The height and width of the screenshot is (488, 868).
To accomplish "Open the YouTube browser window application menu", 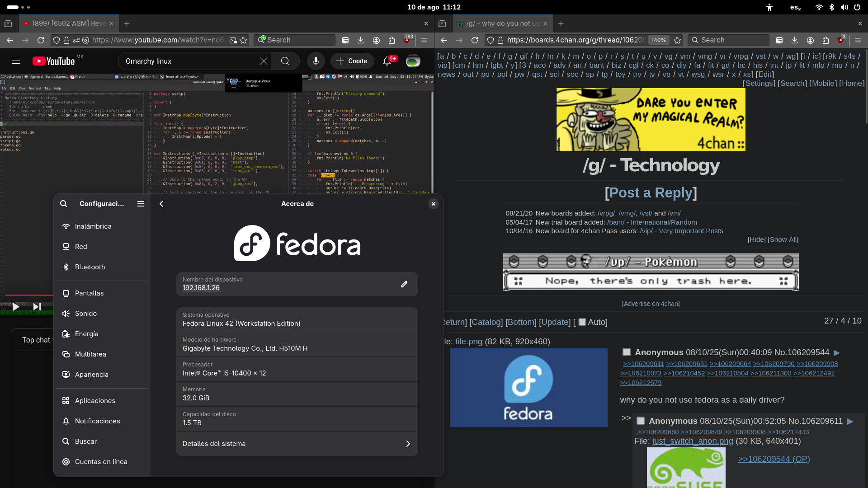I will tap(424, 40).
